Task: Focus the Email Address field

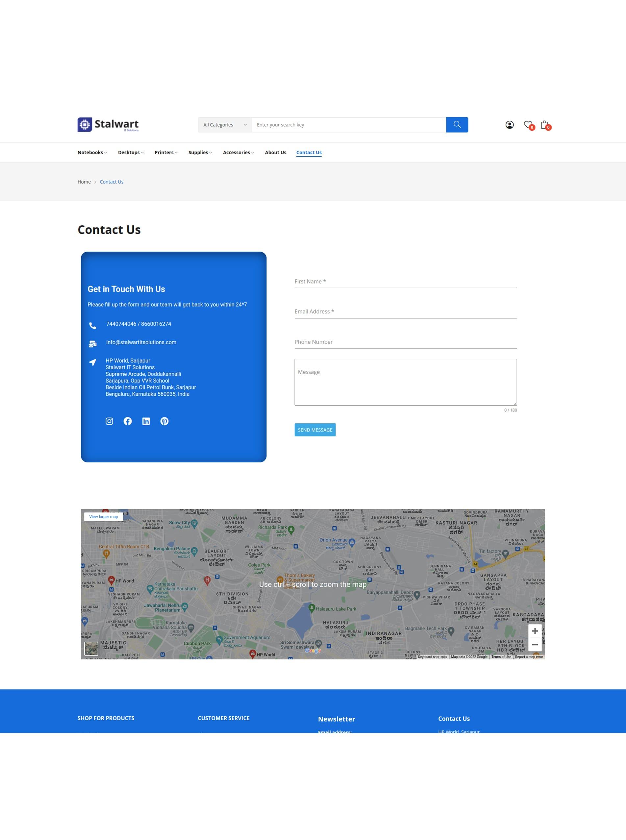Action: coord(406,311)
